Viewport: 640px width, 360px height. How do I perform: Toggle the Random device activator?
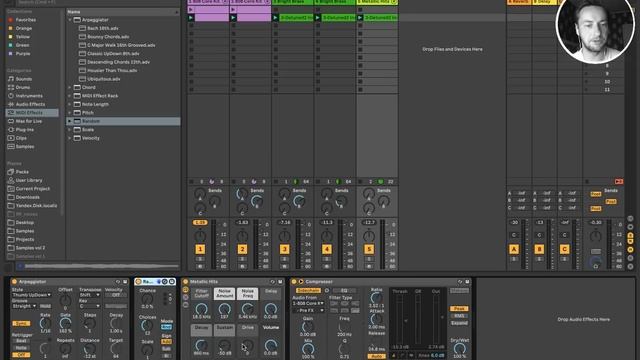(138, 282)
